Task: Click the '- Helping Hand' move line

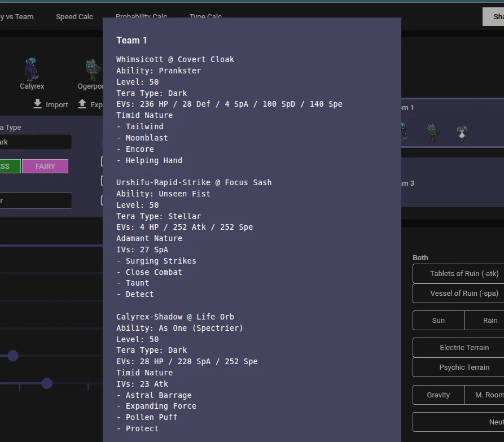Action: (x=149, y=160)
